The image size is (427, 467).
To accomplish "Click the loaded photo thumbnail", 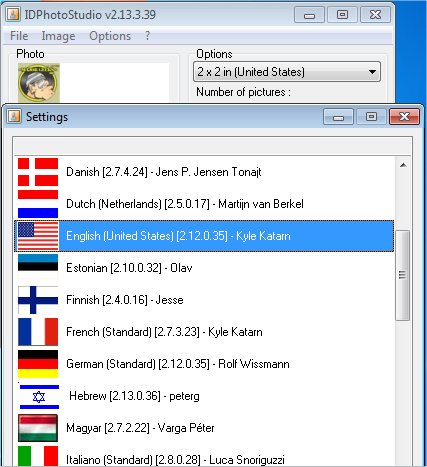I will 39,83.
